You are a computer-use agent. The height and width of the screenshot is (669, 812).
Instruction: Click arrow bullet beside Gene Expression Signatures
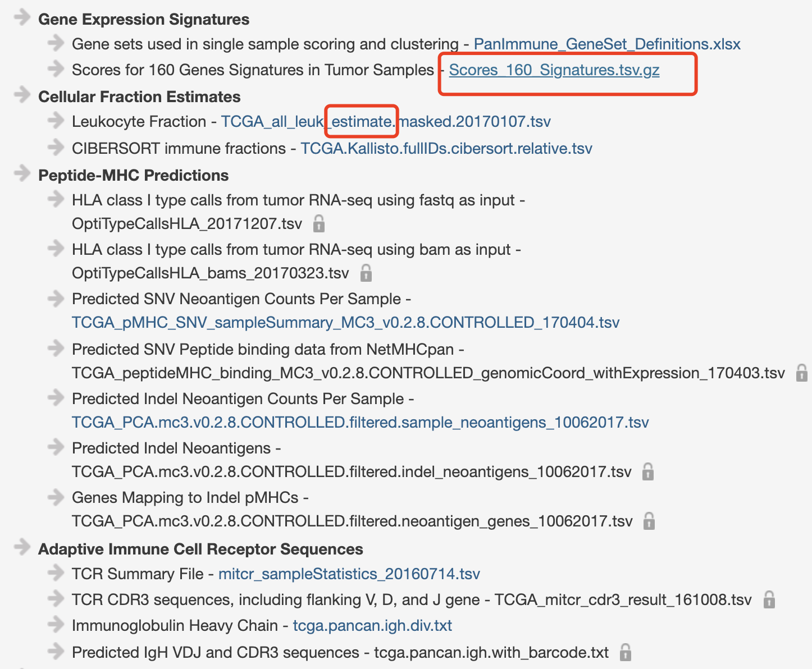[x=22, y=17]
